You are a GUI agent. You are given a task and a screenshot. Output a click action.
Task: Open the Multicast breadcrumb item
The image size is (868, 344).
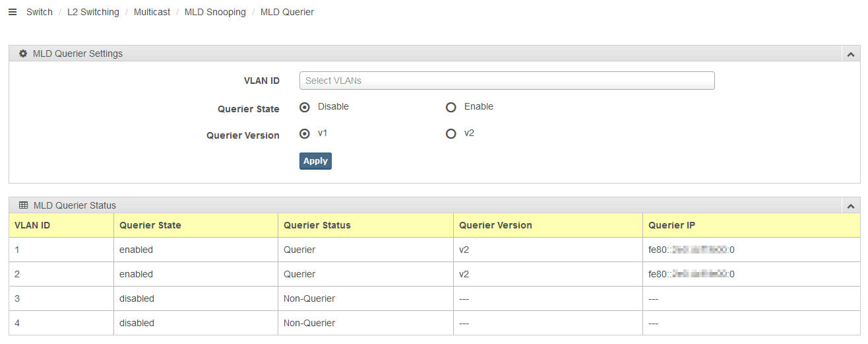152,13
